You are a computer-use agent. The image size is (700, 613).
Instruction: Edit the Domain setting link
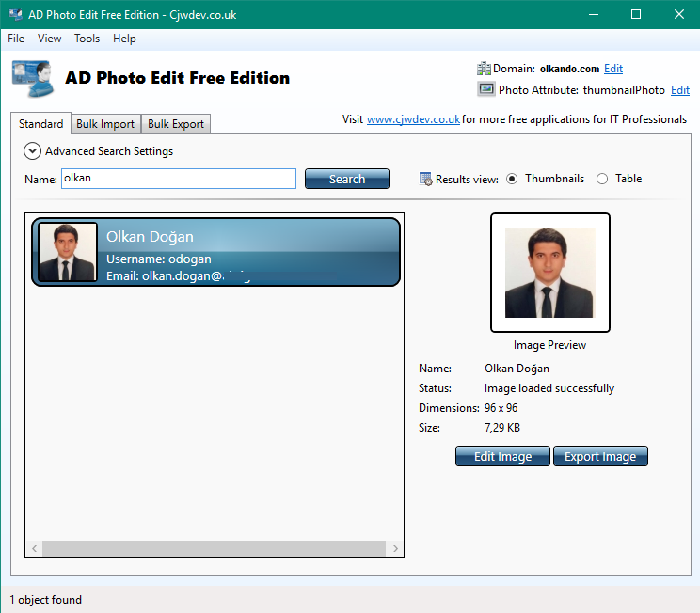point(613,69)
